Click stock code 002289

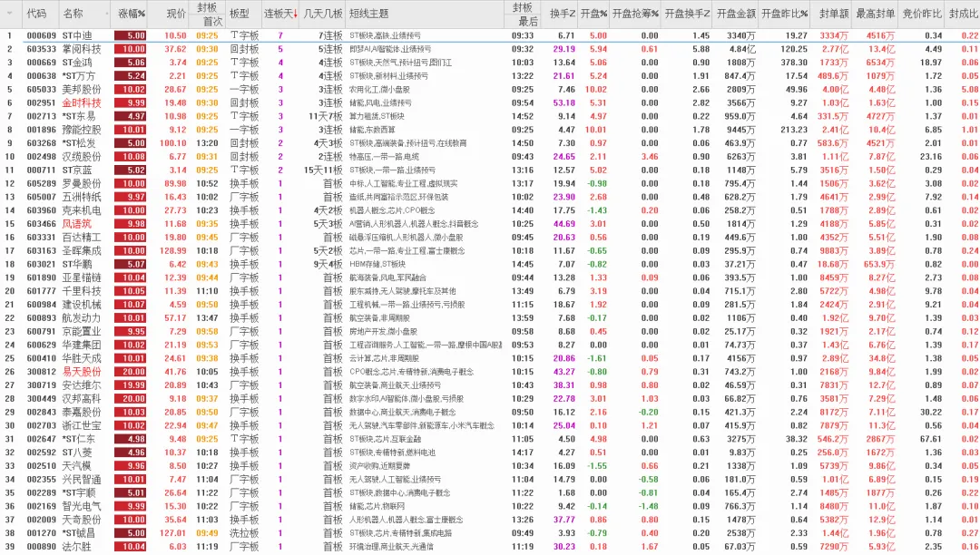[x=41, y=492]
